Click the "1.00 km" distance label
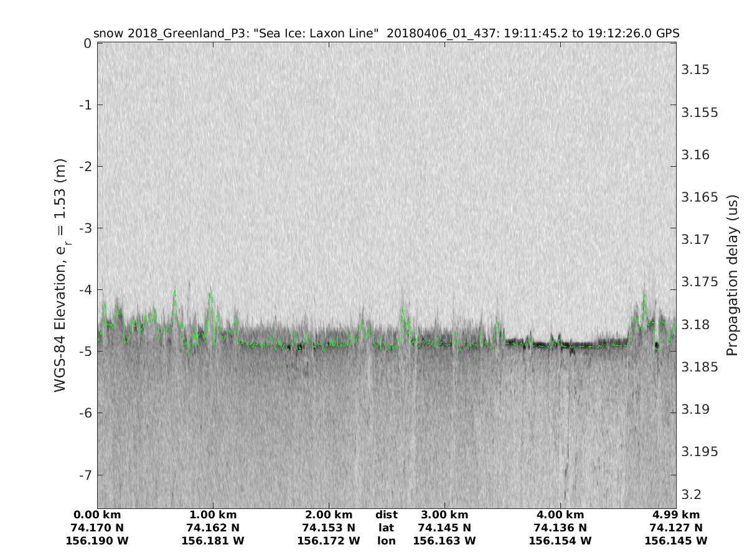 (213, 515)
